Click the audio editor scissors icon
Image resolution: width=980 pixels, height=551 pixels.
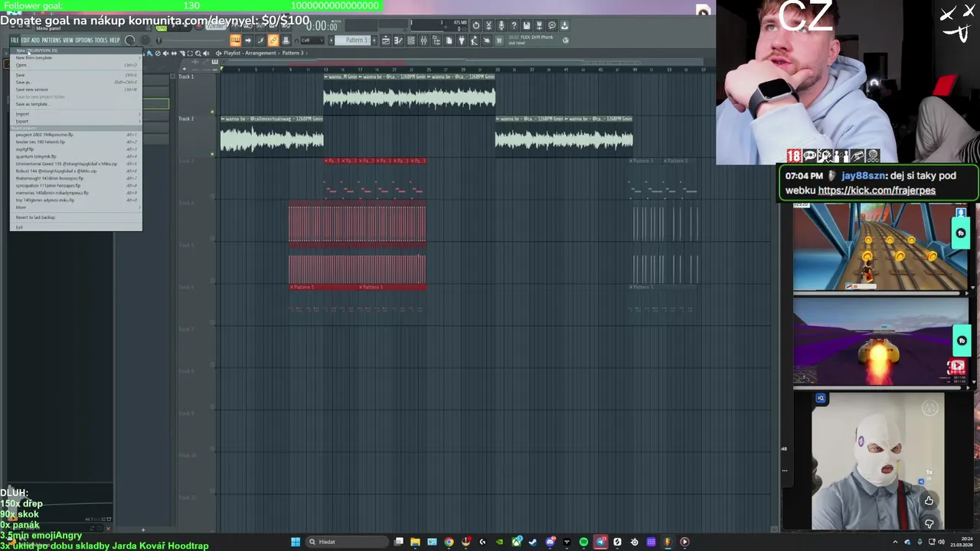coord(488,26)
